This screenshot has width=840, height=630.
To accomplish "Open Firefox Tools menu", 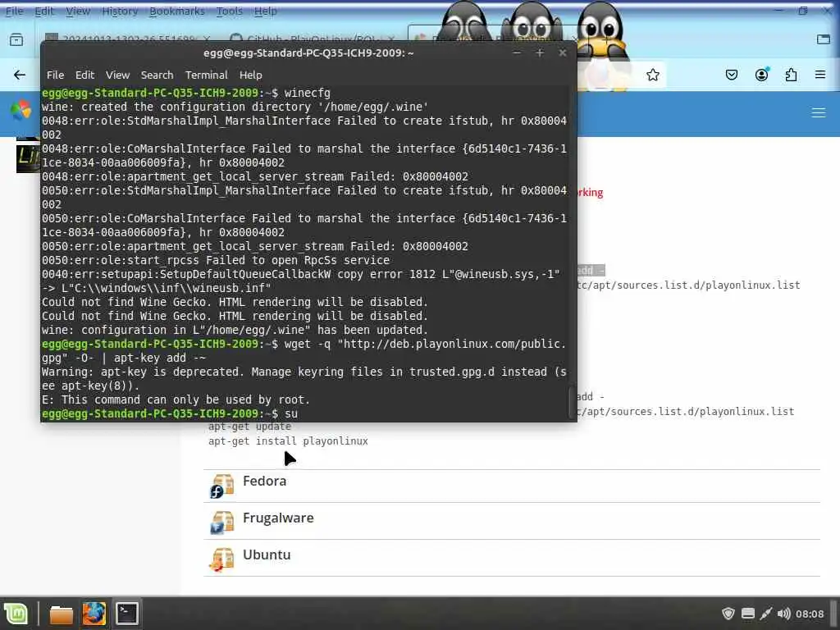I will [230, 11].
